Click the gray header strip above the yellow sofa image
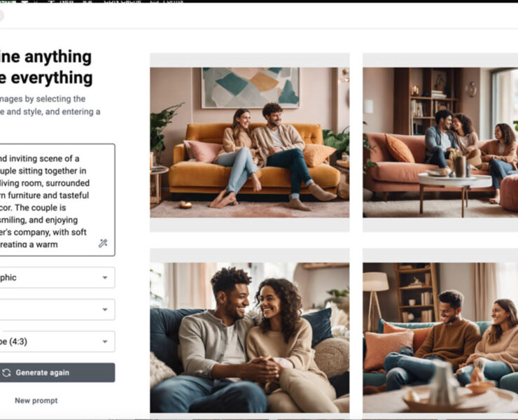 tap(249, 60)
